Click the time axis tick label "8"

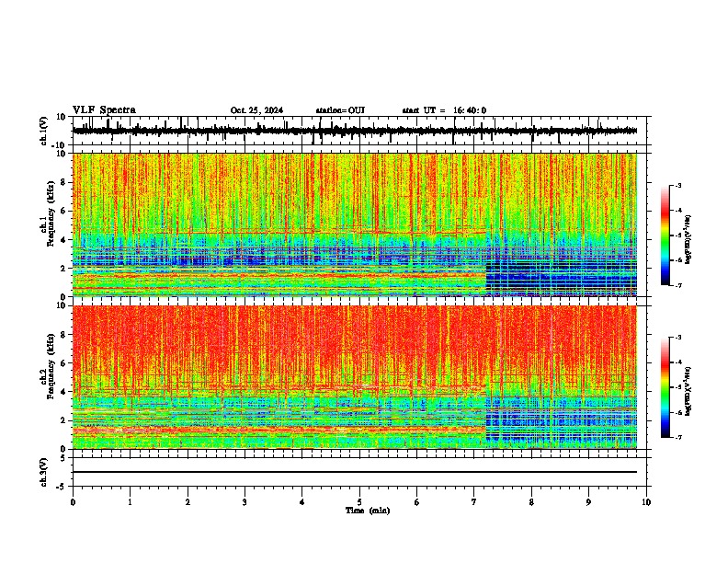click(531, 502)
